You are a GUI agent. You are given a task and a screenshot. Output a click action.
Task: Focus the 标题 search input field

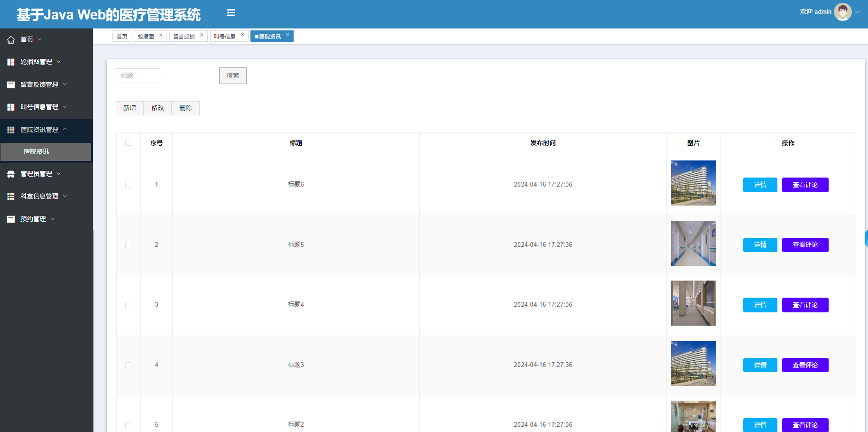(x=138, y=76)
